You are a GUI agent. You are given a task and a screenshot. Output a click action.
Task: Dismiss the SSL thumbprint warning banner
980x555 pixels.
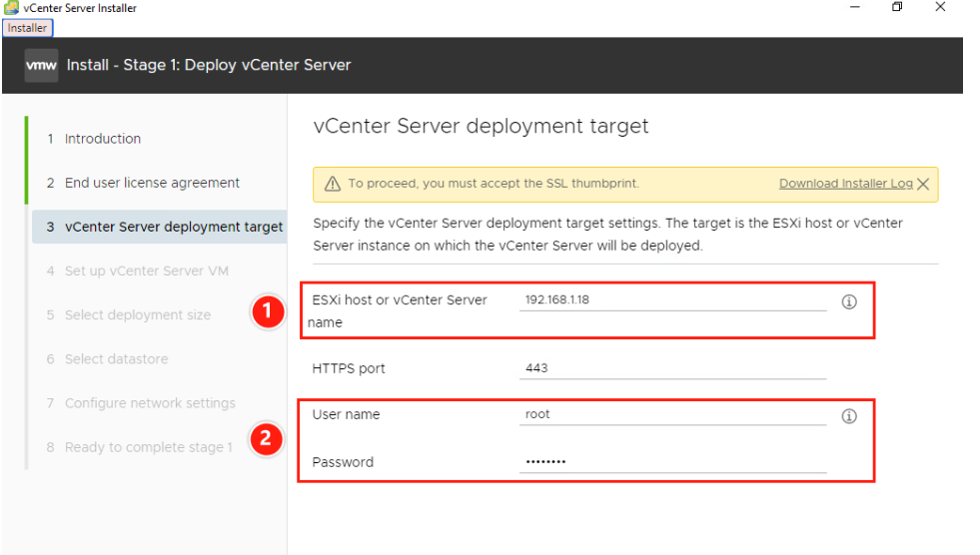point(923,184)
